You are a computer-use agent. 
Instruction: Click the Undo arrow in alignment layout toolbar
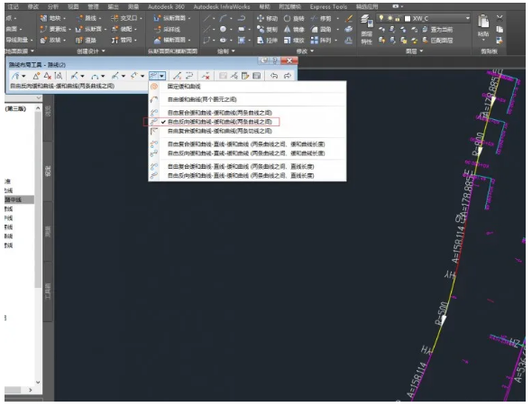pos(274,76)
